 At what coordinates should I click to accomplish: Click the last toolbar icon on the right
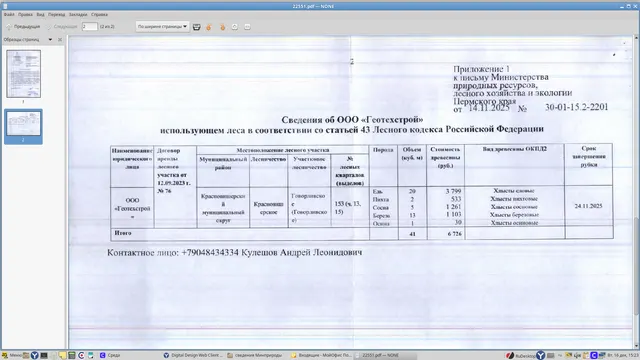[247, 27]
